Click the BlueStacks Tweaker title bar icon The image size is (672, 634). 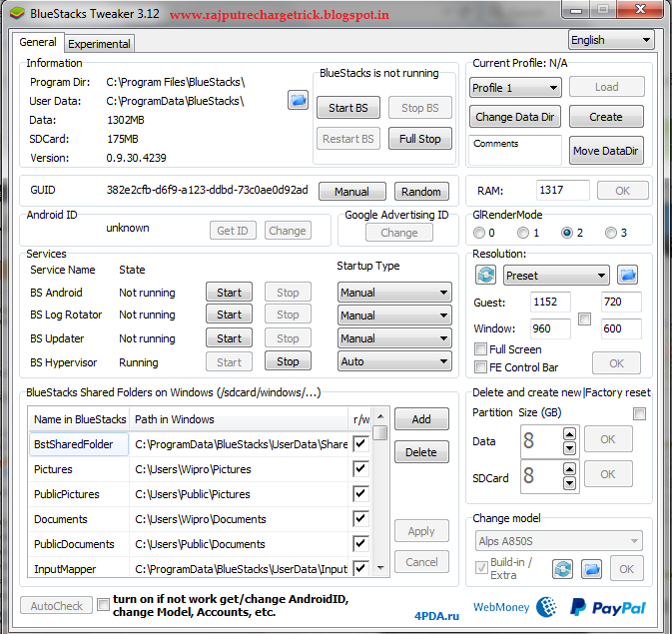pos(18,13)
